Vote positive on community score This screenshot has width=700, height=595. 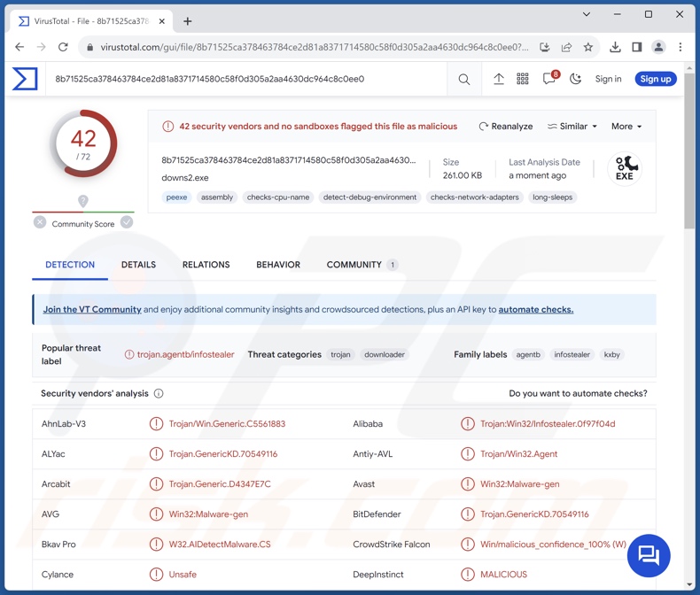click(x=127, y=222)
